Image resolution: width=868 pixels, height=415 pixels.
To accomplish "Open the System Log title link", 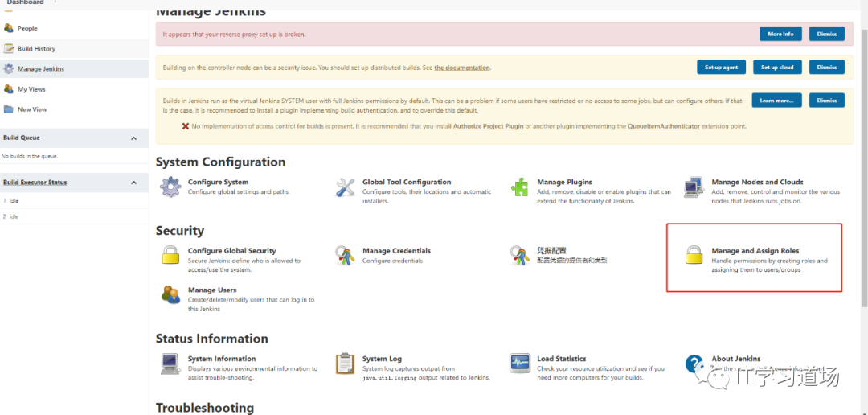I will pyautogui.click(x=382, y=359).
